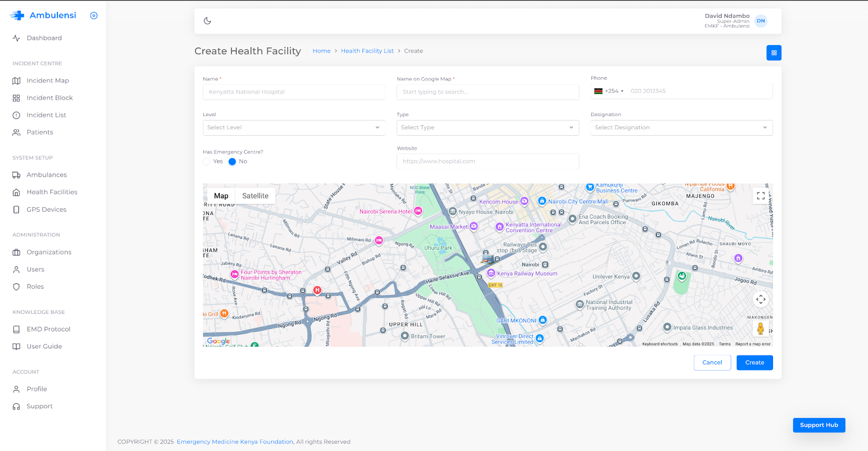868x451 pixels.
Task: Open the Select Designation dropdown
Action: point(681,128)
